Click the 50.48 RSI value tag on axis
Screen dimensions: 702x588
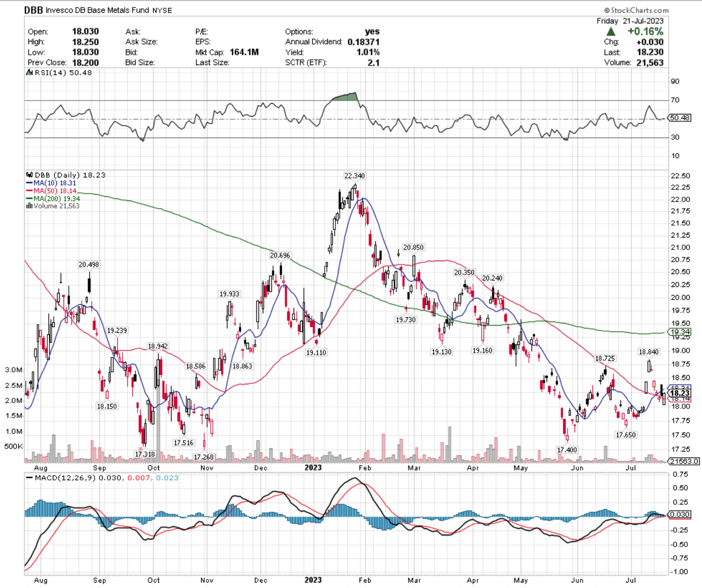click(x=679, y=118)
